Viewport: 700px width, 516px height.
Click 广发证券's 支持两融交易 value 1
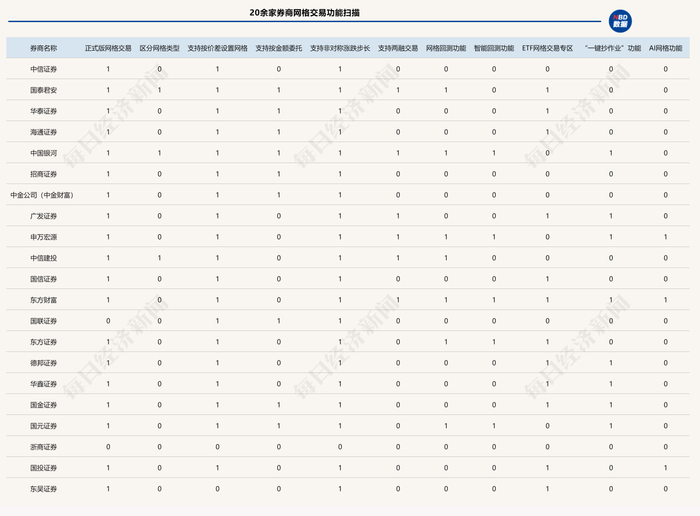coord(398,216)
